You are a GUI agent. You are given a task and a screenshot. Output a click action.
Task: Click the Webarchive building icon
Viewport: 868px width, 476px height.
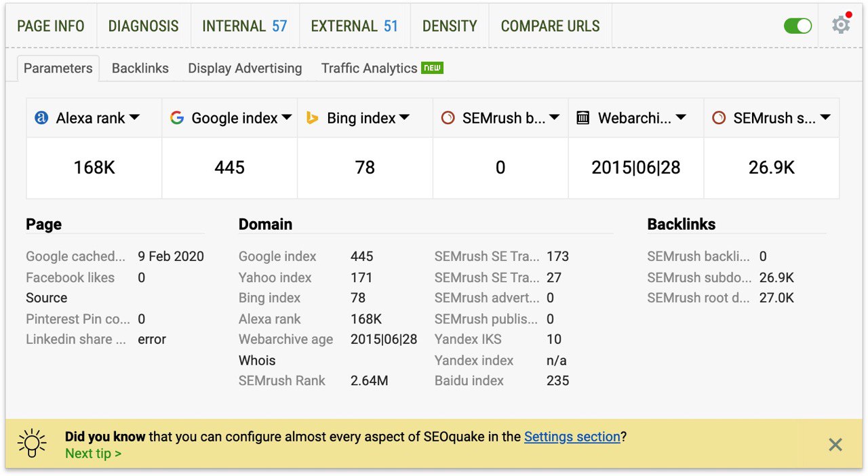[x=583, y=118]
